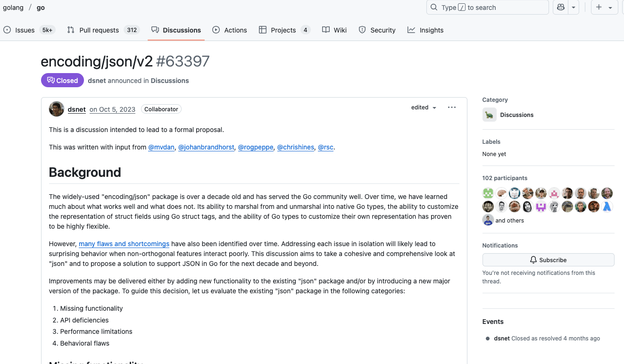Open dsnet avatar in post header
Screen dimensions: 624x364
pyautogui.click(x=57, y=109)
